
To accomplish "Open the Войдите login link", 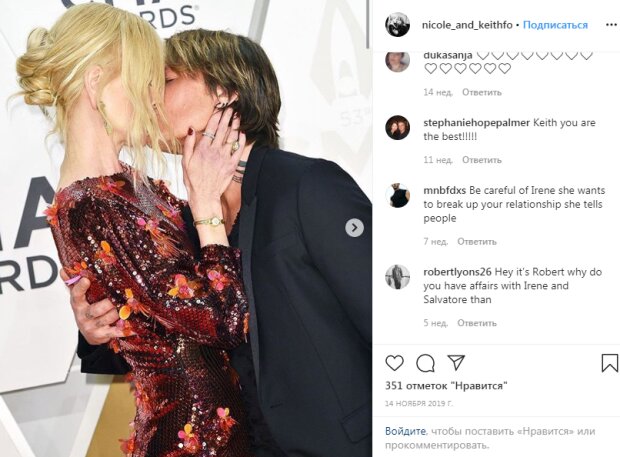I will click(x=405, y=431).
